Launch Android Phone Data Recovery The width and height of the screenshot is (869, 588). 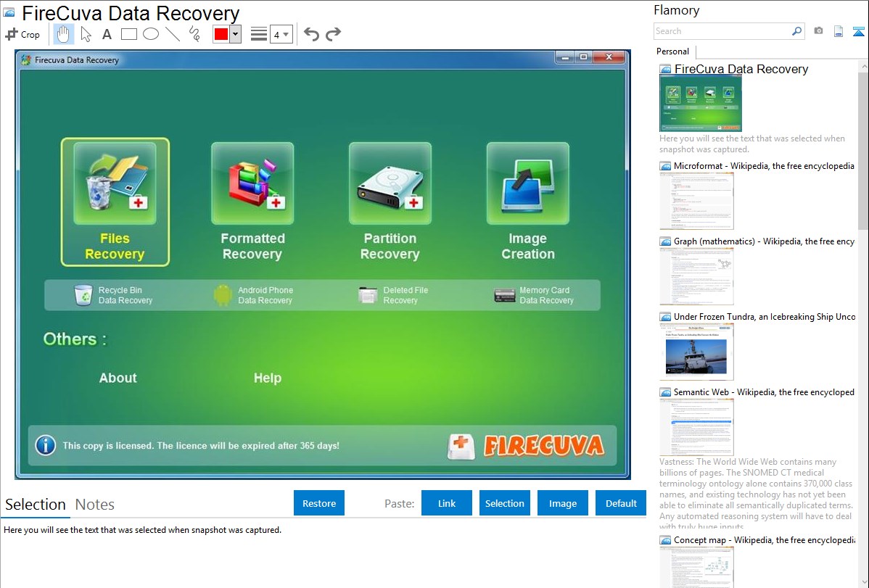[x=253, y=295]
